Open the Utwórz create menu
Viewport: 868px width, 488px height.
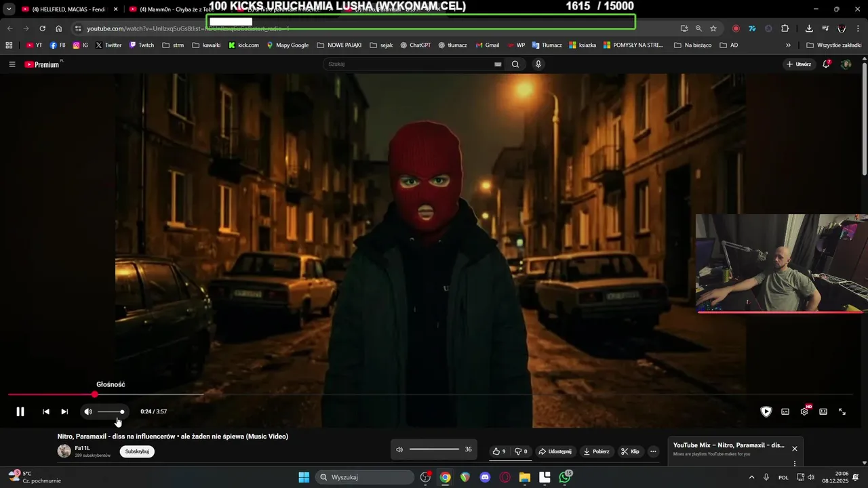click(799, 64)
